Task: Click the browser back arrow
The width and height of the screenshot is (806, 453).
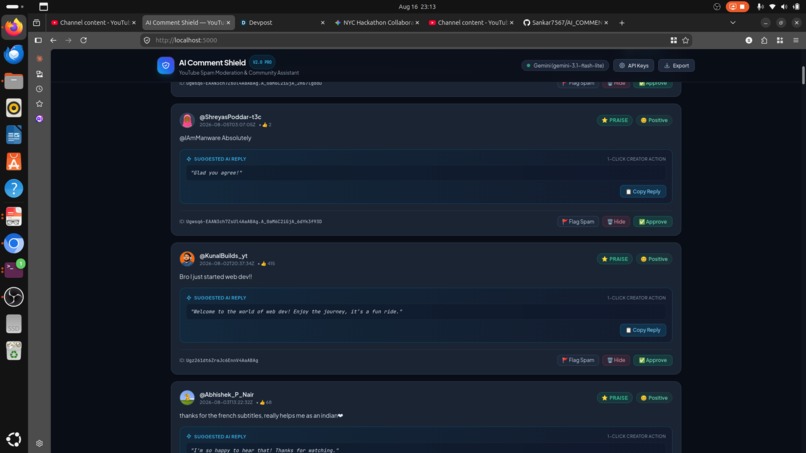Action: 53,40
